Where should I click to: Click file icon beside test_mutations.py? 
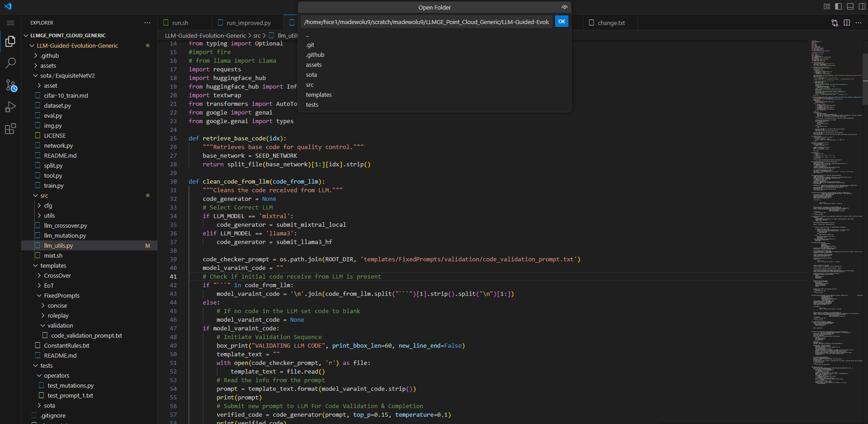(42, 385)
